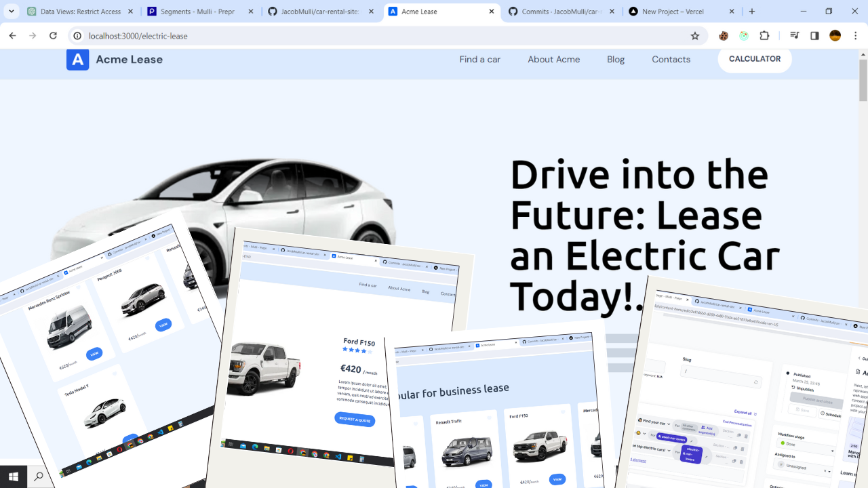
Task: Close the Data Views: Restrict Access tab
Action: [130, 12]
